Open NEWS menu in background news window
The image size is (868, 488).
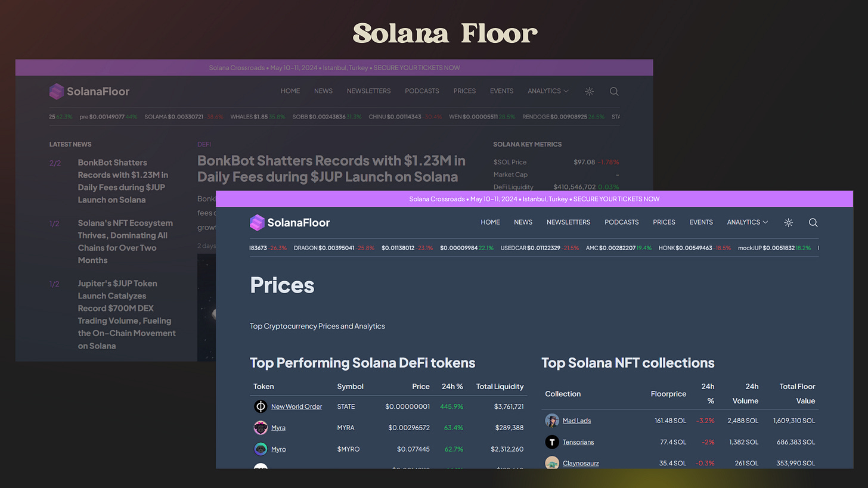click(x=323, y=91)
